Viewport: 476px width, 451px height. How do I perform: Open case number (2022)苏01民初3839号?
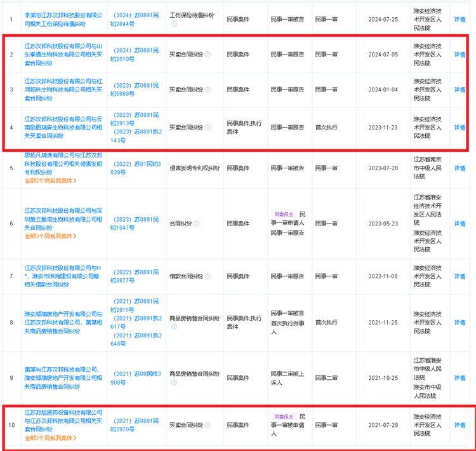[x=136, y=168]
